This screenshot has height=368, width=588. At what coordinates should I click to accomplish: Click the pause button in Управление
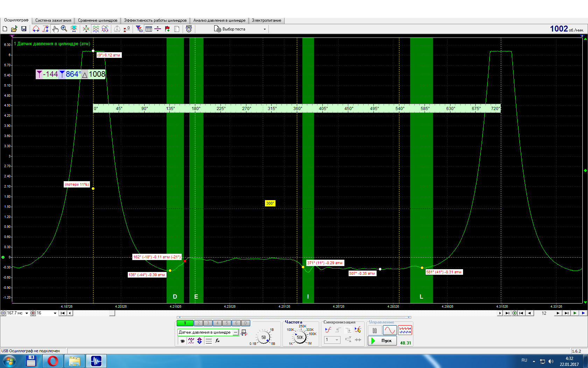click(374, 330)
